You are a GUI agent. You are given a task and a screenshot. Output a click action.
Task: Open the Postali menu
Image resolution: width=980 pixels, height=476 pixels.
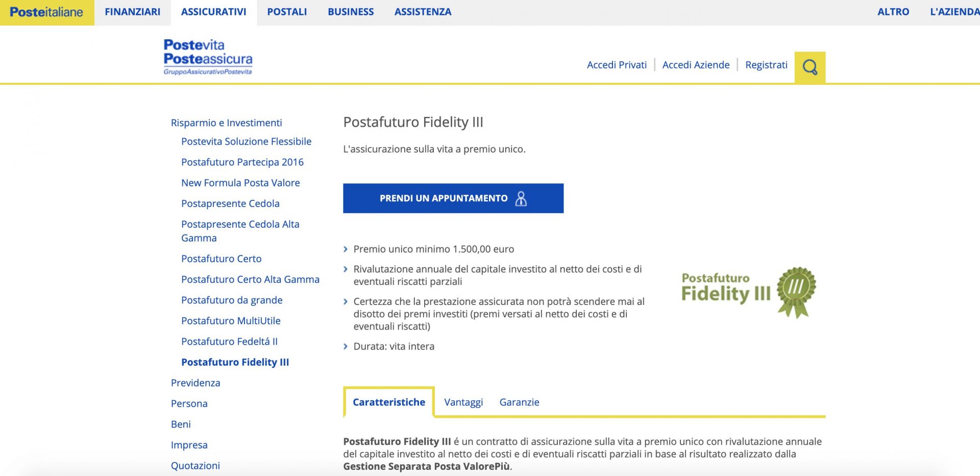pyautogui.click(x=287, y=12)
